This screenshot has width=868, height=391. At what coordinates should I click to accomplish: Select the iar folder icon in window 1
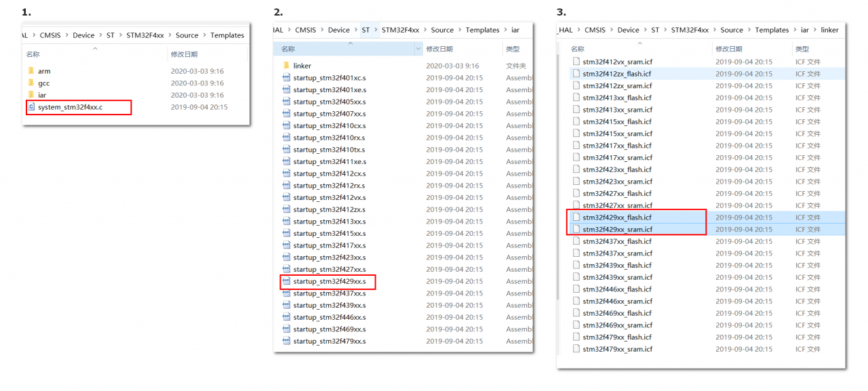coord(31,95)
